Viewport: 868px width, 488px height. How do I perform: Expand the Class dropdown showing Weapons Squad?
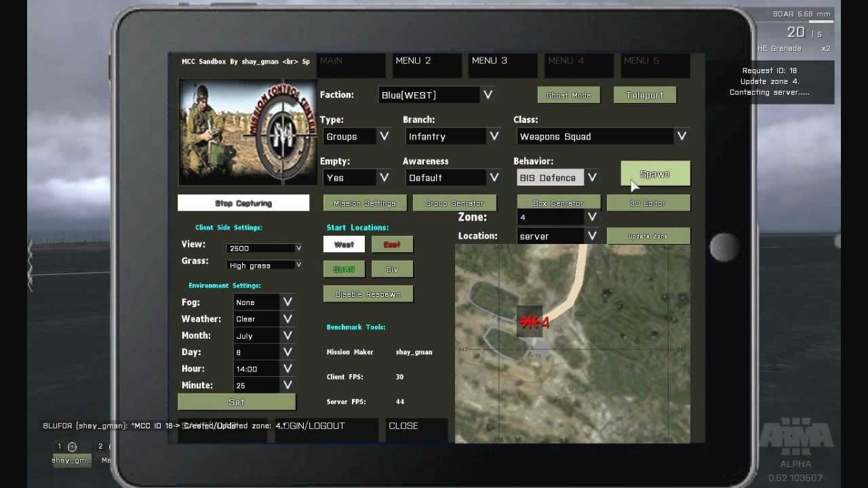(x=603, y=136)
